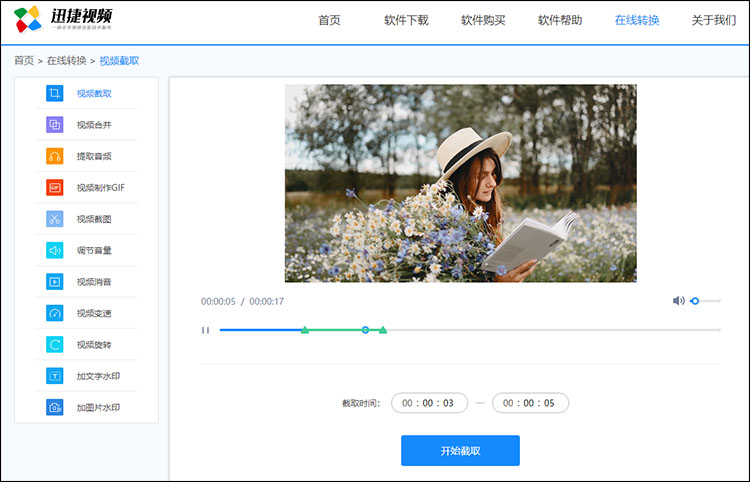
Task: Click the 开始截取 button
Action: coord(460,450)
